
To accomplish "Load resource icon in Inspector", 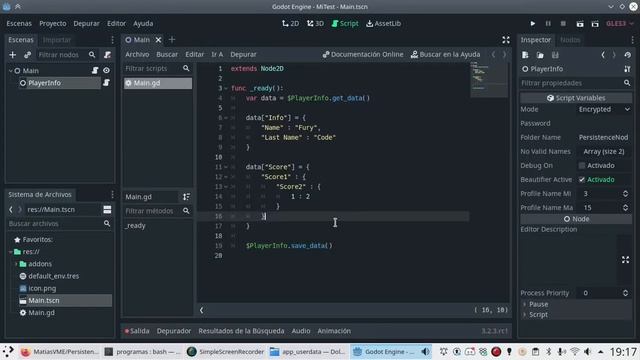I will point(540,55).
